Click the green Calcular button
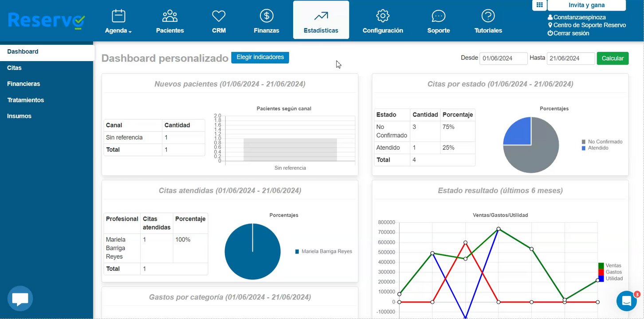This screenshot has width=644, height=319. [x=613, y=58]
